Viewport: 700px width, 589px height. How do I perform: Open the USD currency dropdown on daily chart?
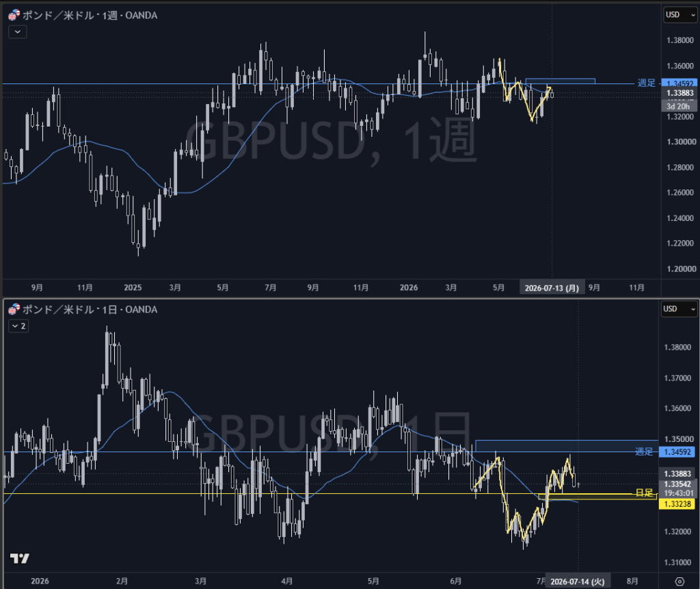[x=679, y=309]
